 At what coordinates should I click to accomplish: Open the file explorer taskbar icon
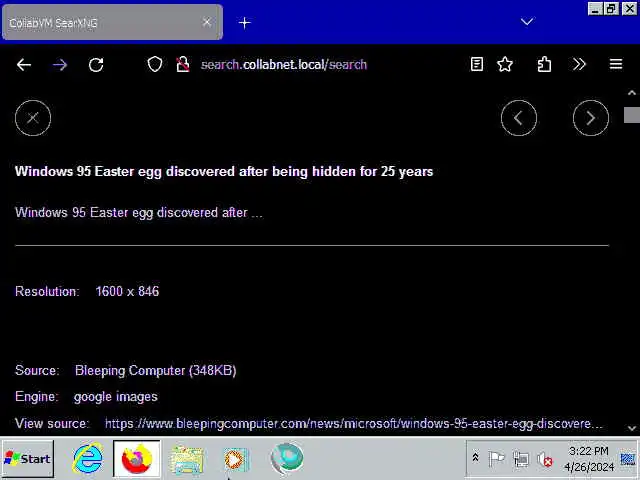coord(187,460)
